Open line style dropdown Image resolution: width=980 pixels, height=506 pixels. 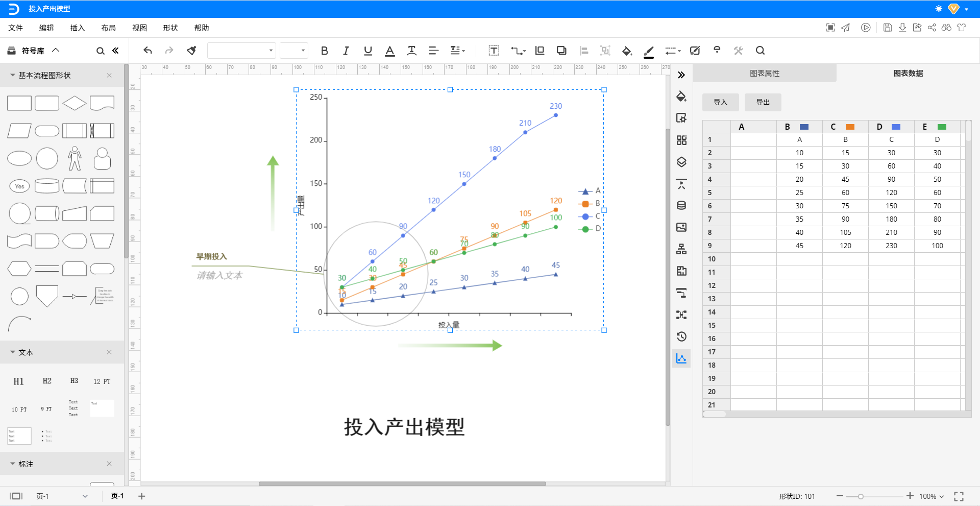pyautogui.click(x=673, y=51)
